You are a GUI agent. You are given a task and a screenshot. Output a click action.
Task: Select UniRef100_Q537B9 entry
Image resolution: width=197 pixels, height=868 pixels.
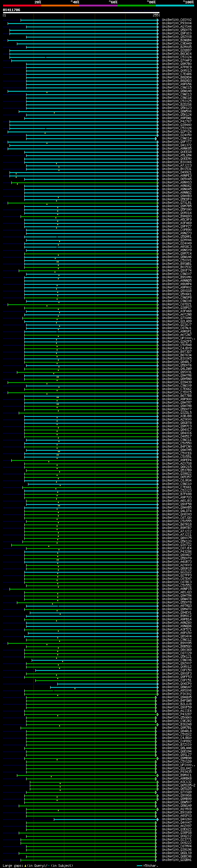pyautogui.click(x=176, y=470)
